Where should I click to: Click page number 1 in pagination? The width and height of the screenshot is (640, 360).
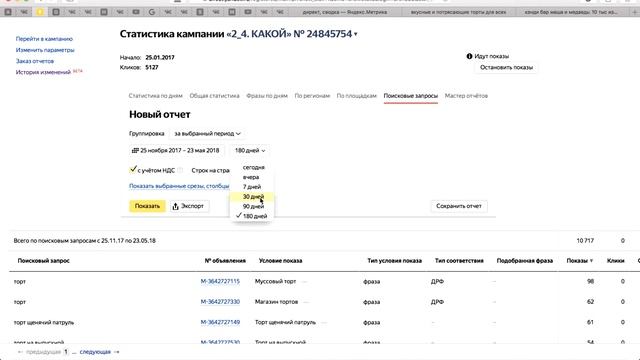click(x=66, y=352)
